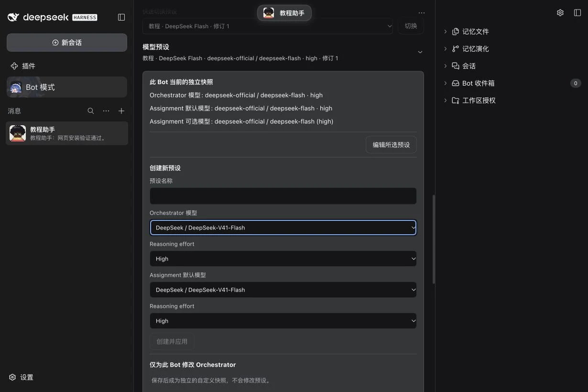Click the 工作区授权 folder icon

(x=456, y=100)
